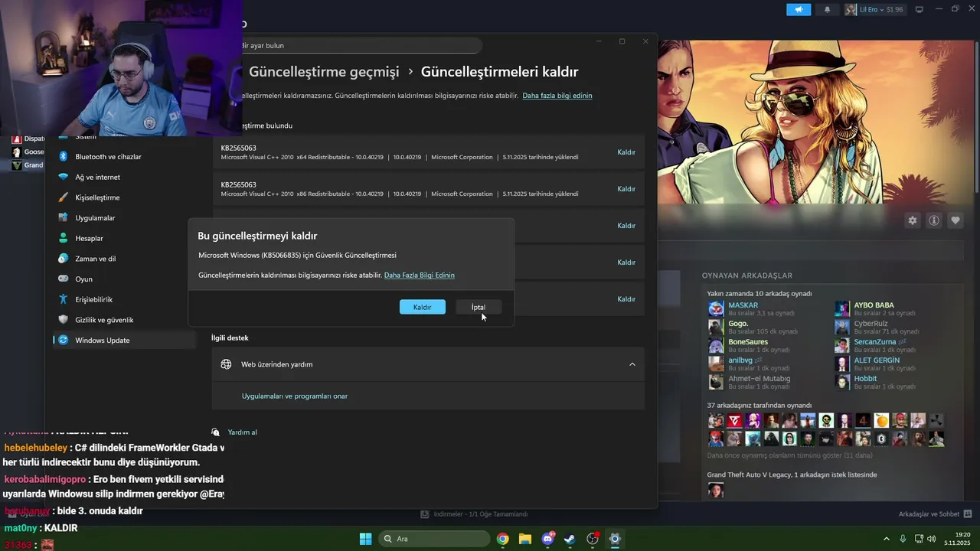Select friend ALET GERGİN
The width and height of the screenshot is (980, 551).
click(x=877, y=360)
